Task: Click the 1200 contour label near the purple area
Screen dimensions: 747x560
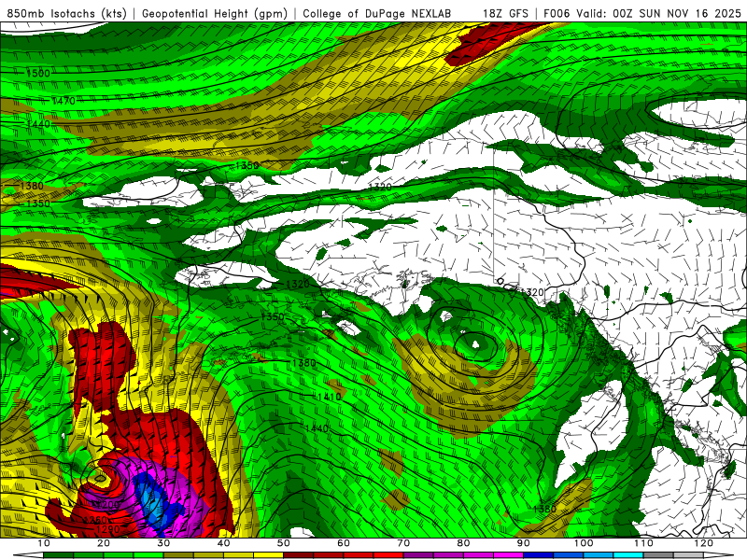Action: click(106, 505)
